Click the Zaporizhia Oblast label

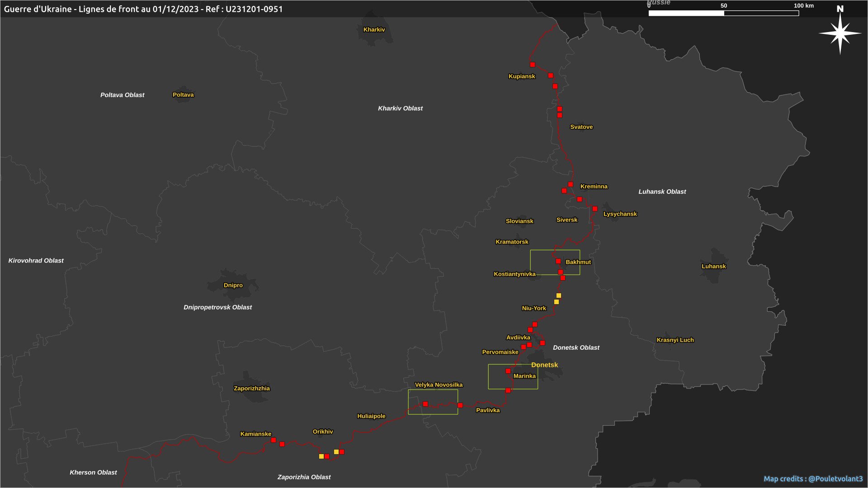pos(304,477)
